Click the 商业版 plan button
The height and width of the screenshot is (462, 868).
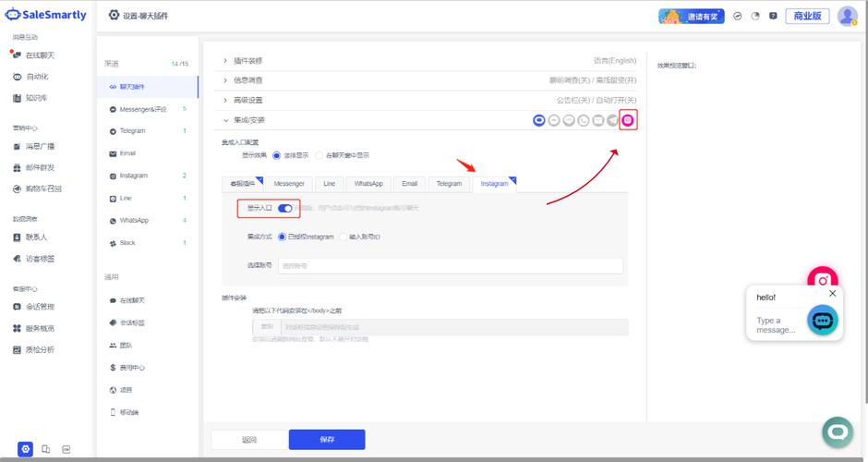point(807,16)
